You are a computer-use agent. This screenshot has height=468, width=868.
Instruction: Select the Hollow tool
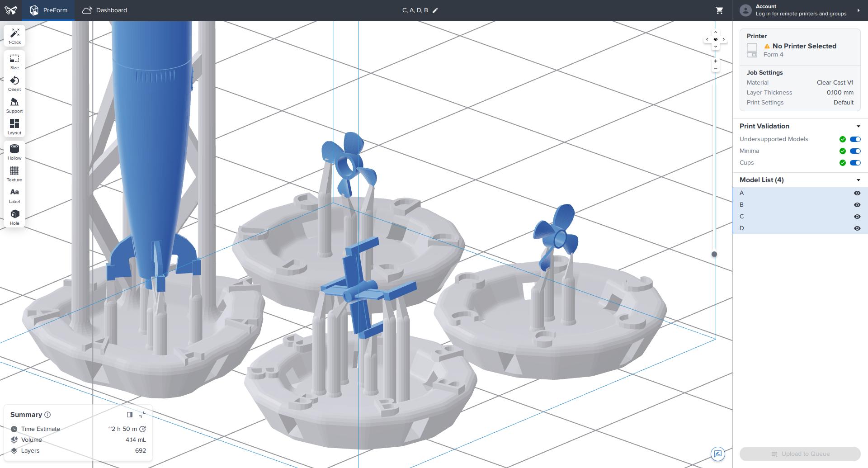tap(14, 152)
